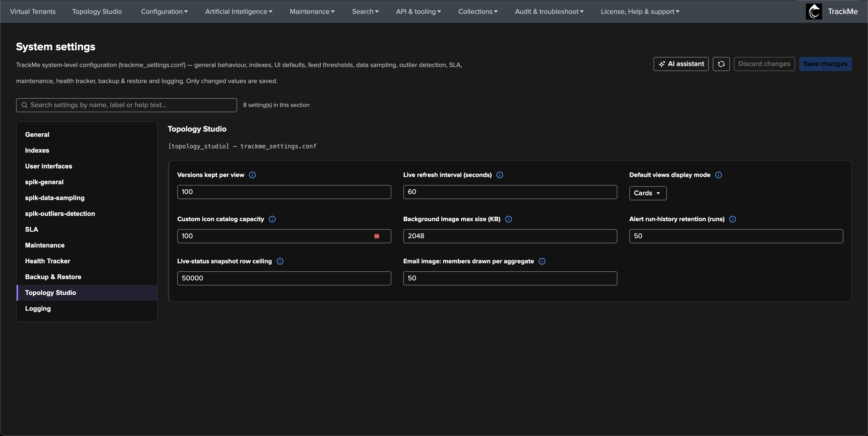Click the AI assistant button
This screenshot has width=868, height=436.
coord(681,64)
